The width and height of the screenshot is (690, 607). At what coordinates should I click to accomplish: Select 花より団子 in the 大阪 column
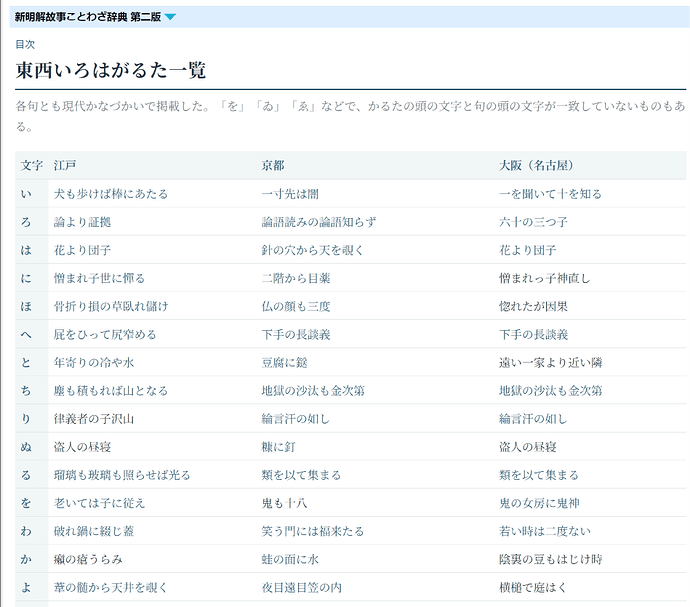(x=528, y=250)
